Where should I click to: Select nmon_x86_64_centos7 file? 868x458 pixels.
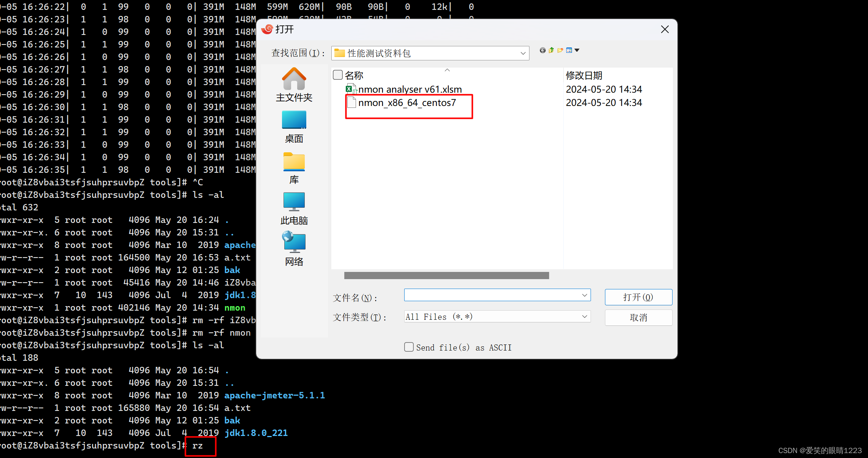click(406, 103)
